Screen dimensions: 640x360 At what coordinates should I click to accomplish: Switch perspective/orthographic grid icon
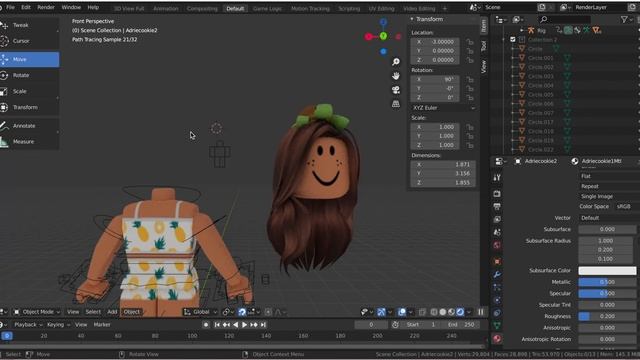tap(396, 104)
